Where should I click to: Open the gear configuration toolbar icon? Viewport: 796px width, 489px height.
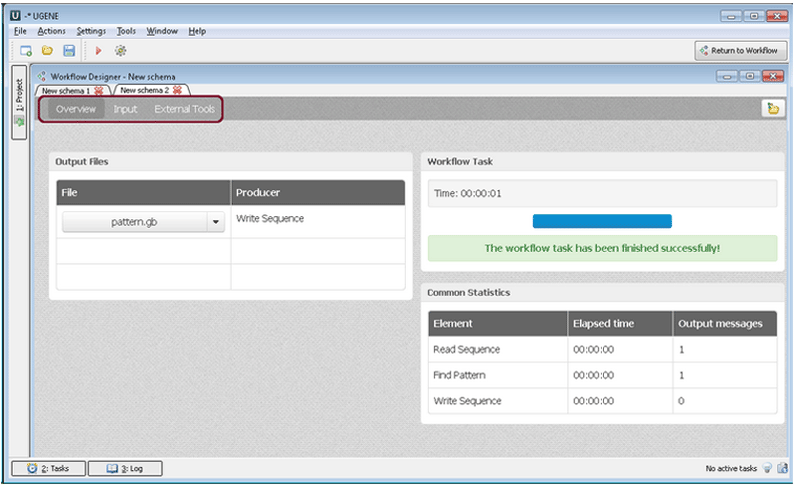coord(120,51)
